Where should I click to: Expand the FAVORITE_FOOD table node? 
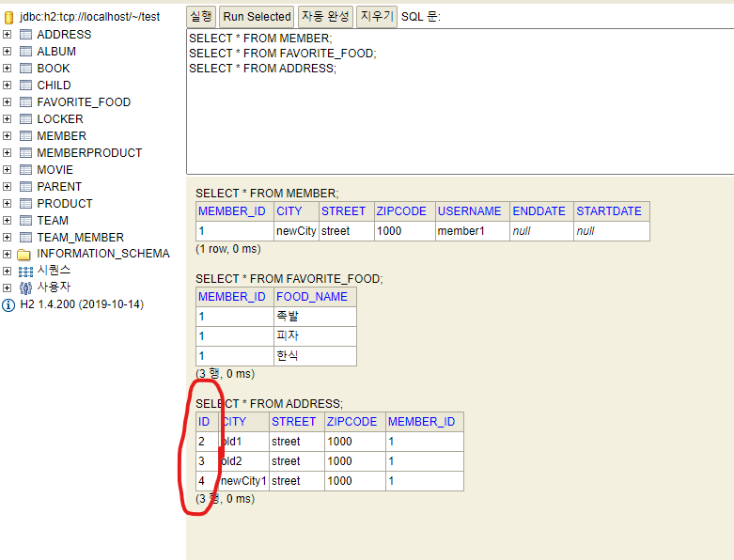point(7,102)
